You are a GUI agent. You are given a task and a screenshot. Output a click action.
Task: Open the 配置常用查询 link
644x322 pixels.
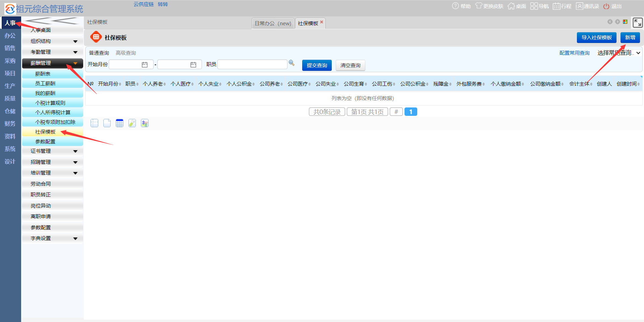pos(574,53)
